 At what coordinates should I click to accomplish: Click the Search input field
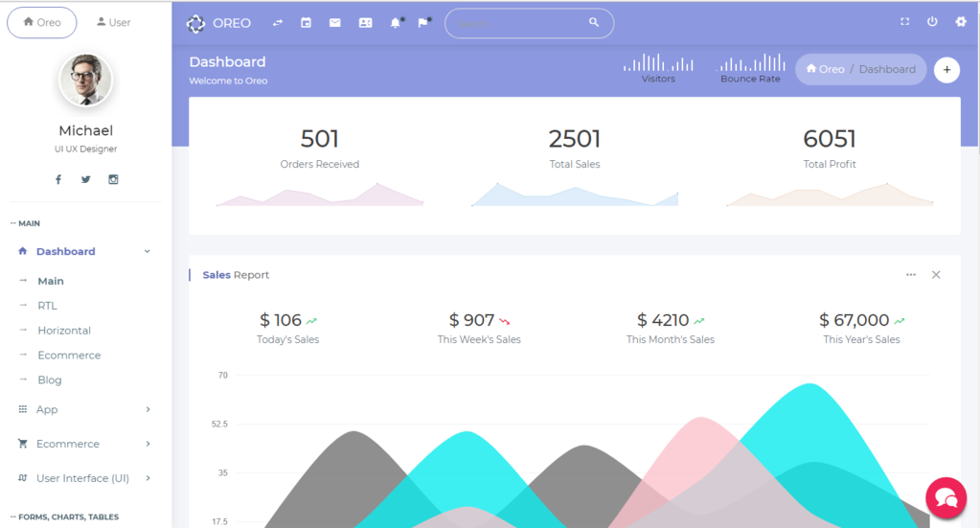[x=529, y=23]
